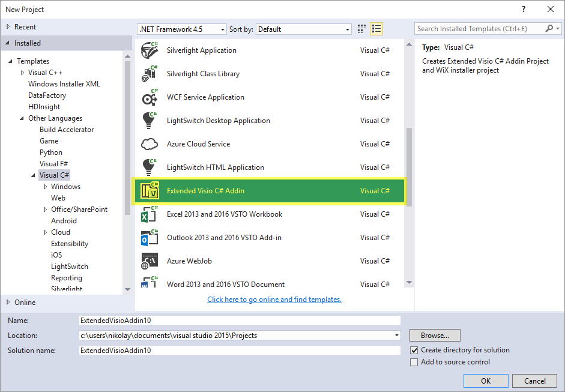Expand the Visual C++ node
The height and width of the screenshot is (392, 565).
tap(23, 73)
